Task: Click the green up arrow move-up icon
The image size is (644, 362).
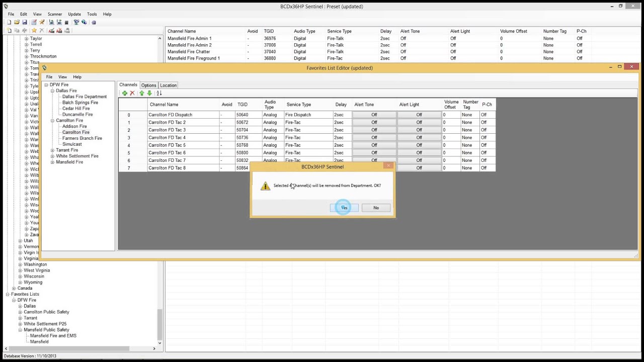Action: [142, 93]
